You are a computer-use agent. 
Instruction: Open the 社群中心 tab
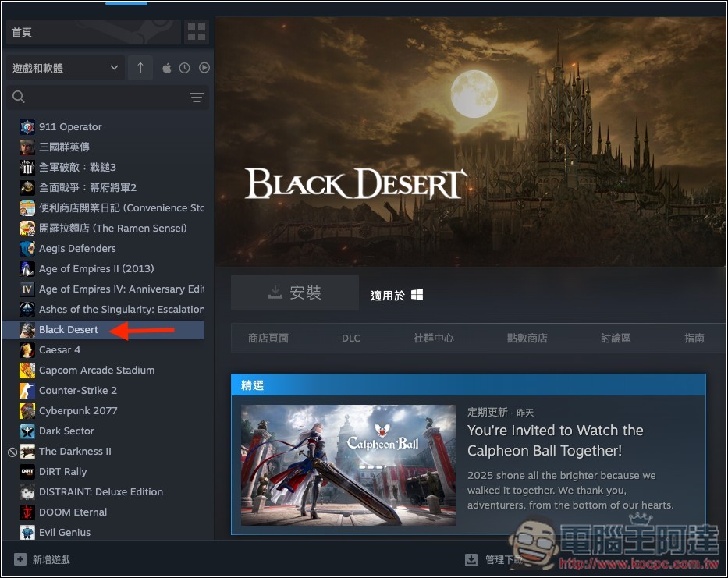434,338
